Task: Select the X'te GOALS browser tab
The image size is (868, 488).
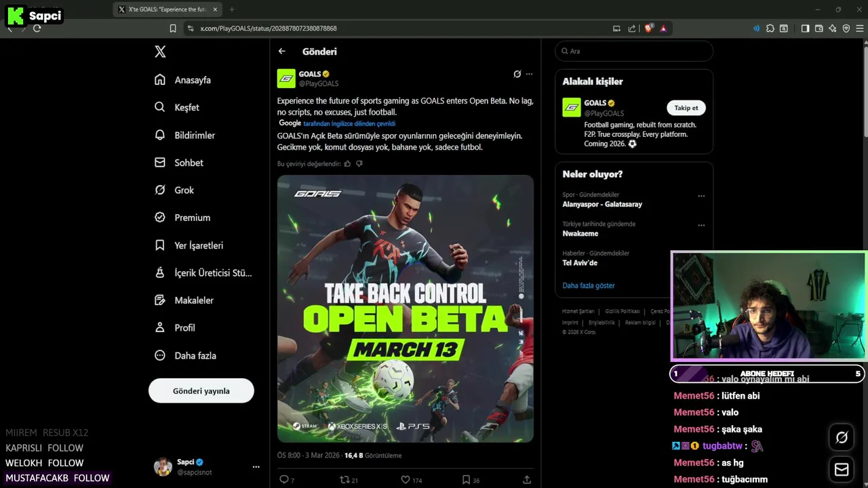Action: tap(168, 9)
